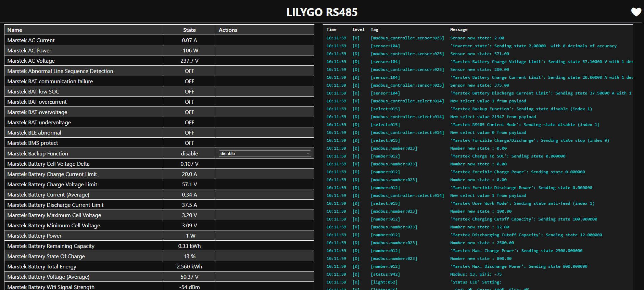Click Marstek BAT undervoltage name
The width and height of the screenshot is (644, 290).
coord(39,122)
